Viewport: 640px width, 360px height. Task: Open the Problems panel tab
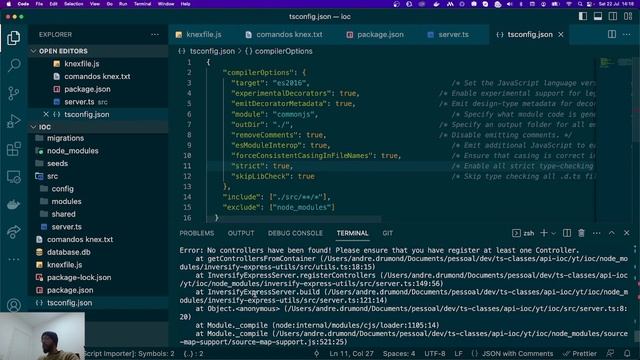(x=197, y=233)
